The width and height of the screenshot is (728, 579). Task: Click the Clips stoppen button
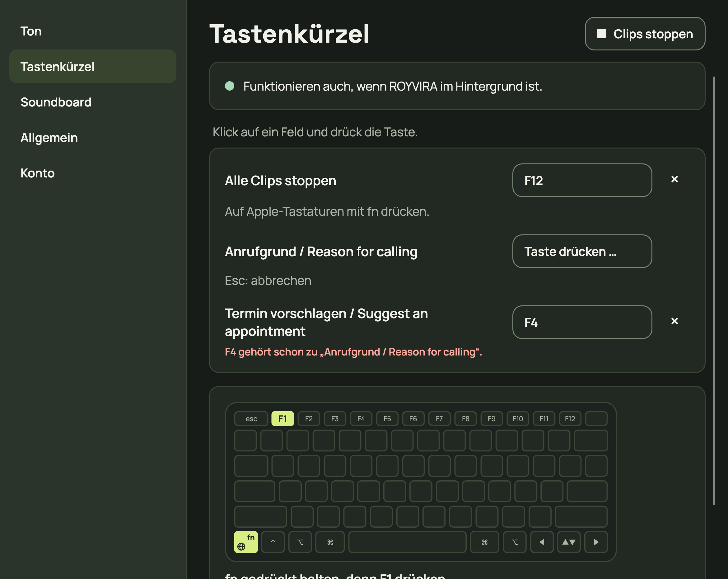point(645,34)
